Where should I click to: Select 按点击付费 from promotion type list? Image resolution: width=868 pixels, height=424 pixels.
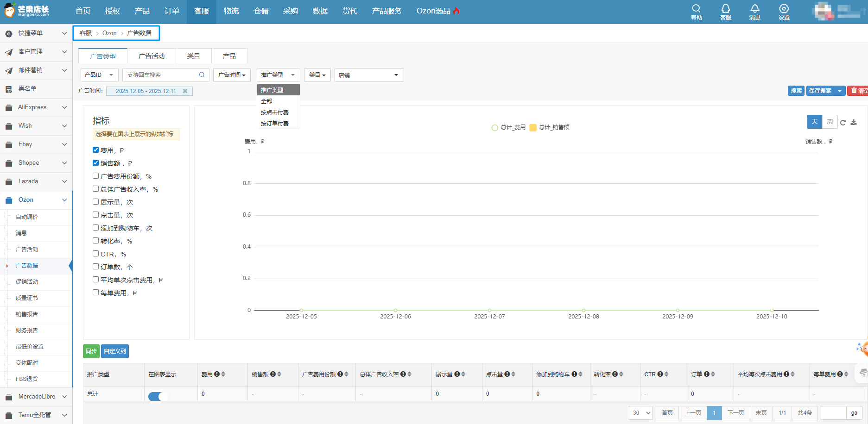point(275,112)
